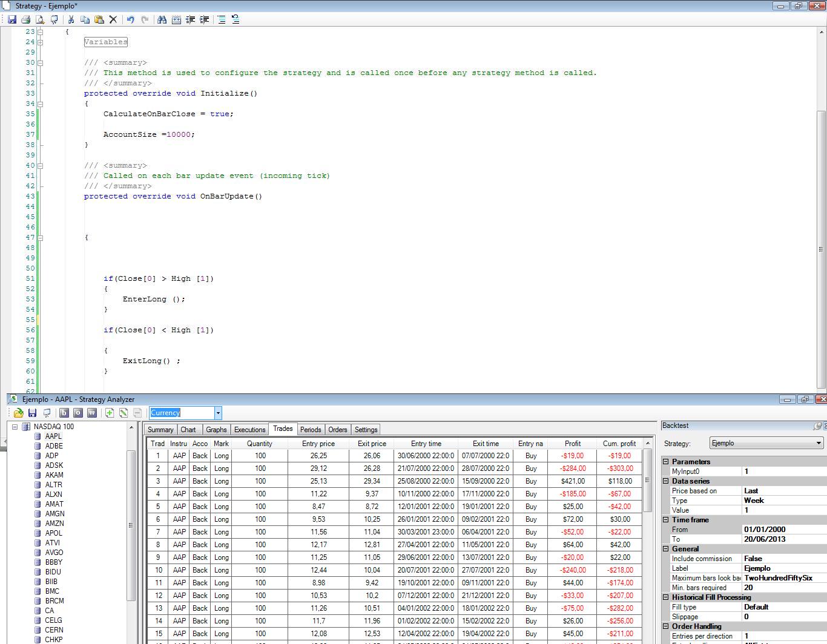Screen dimensions: 827x644
Task: Save Strategy Analyzer results with the floppy icon
Action: [x=32, y=413]
